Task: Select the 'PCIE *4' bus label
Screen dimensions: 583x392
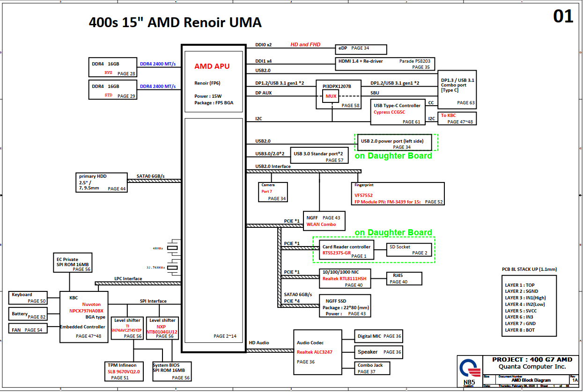Action: [292, 301]
